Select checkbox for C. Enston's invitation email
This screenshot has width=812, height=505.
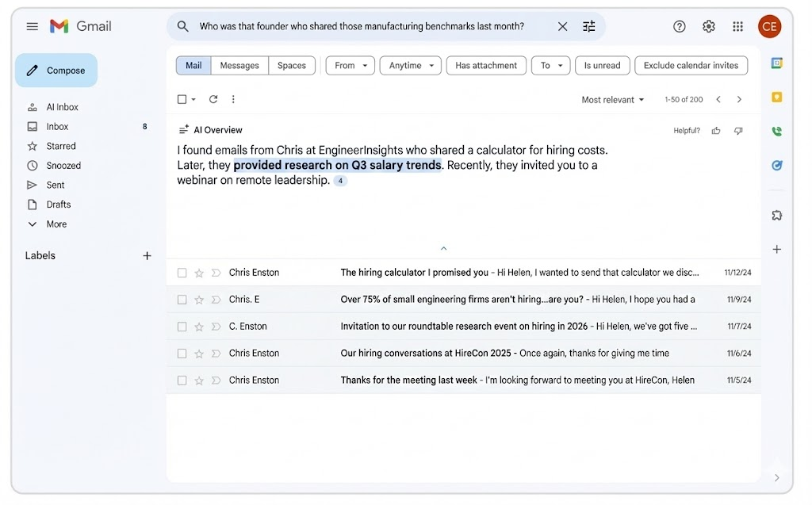click(x=182, y=327)
